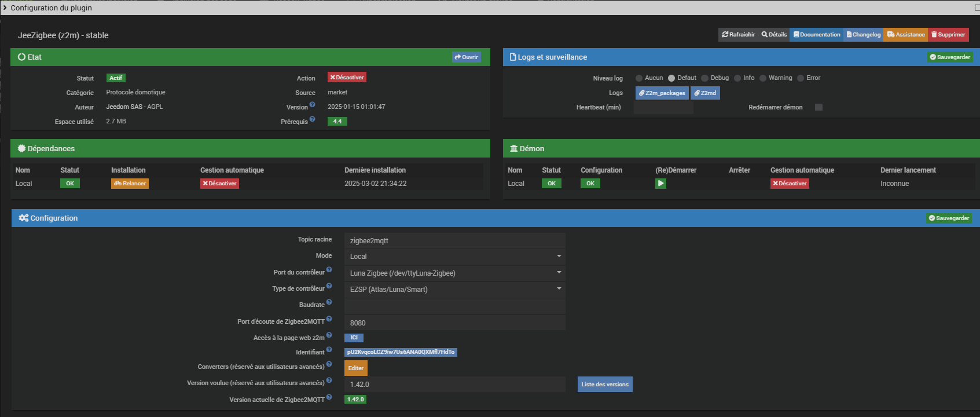Open the Port du contrôleur dropdown
Screen dimensions: 980x417
pyautogui.click(x=454, y=273)
